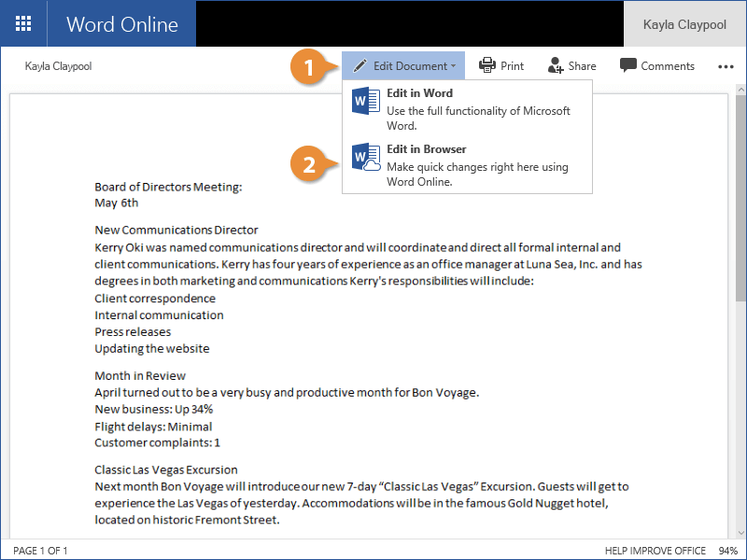Viewport: 747px width, 560px height.
Task: Click the vertical scrollbar up arrow
Action: (740, 91)
